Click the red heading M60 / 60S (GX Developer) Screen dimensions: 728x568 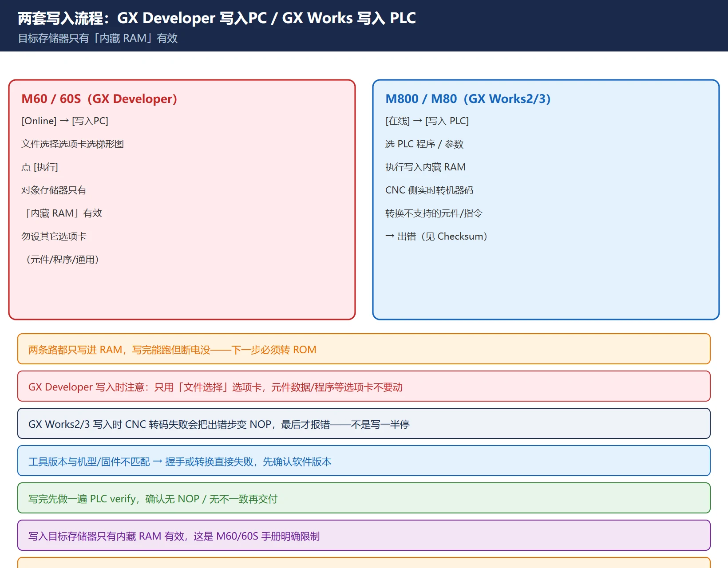[x=99, y=99]
